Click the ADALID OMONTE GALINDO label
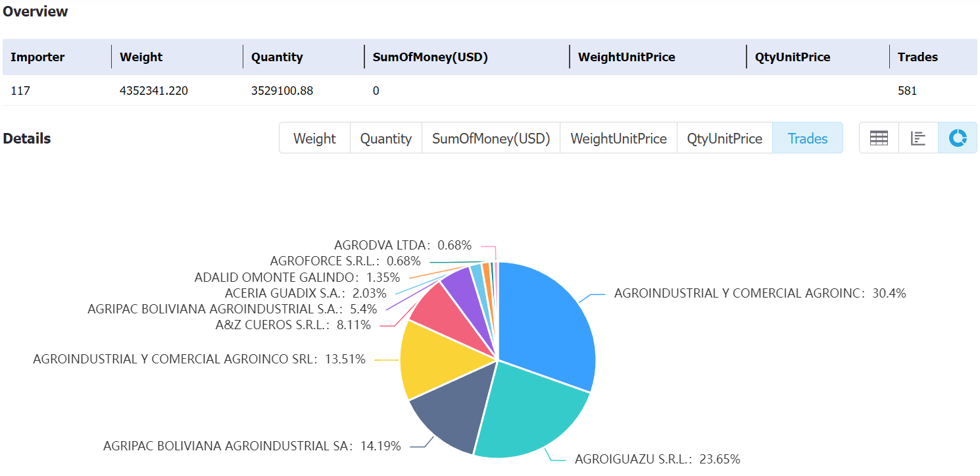Viewport: 980px width, 476px height. coord(296,277)
